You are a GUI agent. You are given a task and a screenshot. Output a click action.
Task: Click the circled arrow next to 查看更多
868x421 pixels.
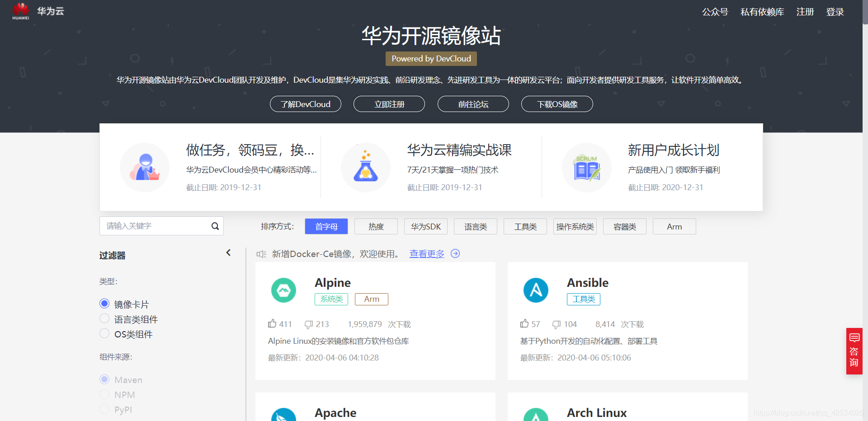tap(455, 254)
